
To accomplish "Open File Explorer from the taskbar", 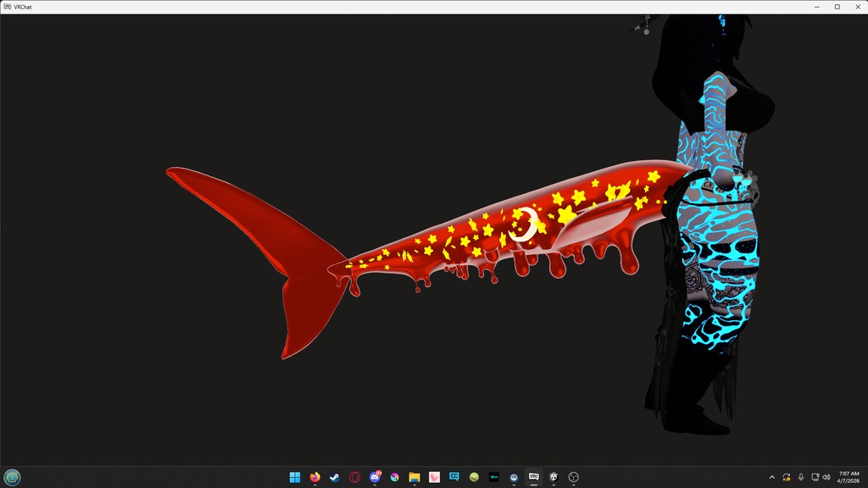I will 414,477.
